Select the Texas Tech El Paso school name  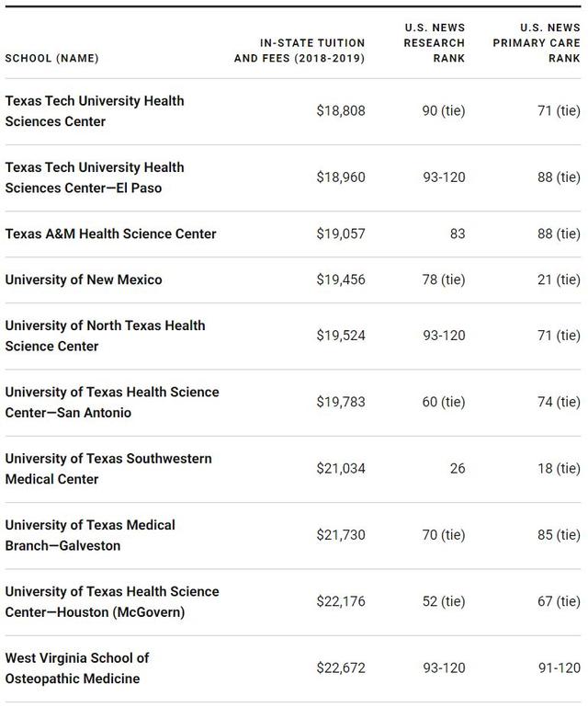95,177
